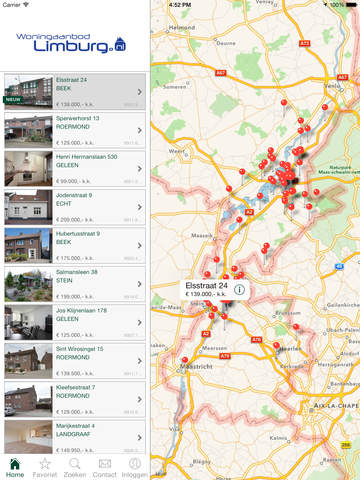Viewport: 360px width, 480px height.
Task: Open the Home tab
Action: 15,468
